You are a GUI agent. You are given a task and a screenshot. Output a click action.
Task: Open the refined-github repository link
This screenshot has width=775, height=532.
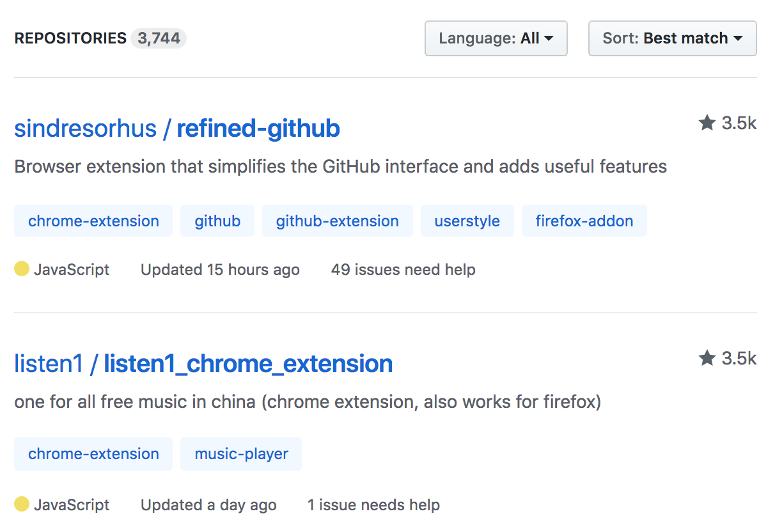258,129
